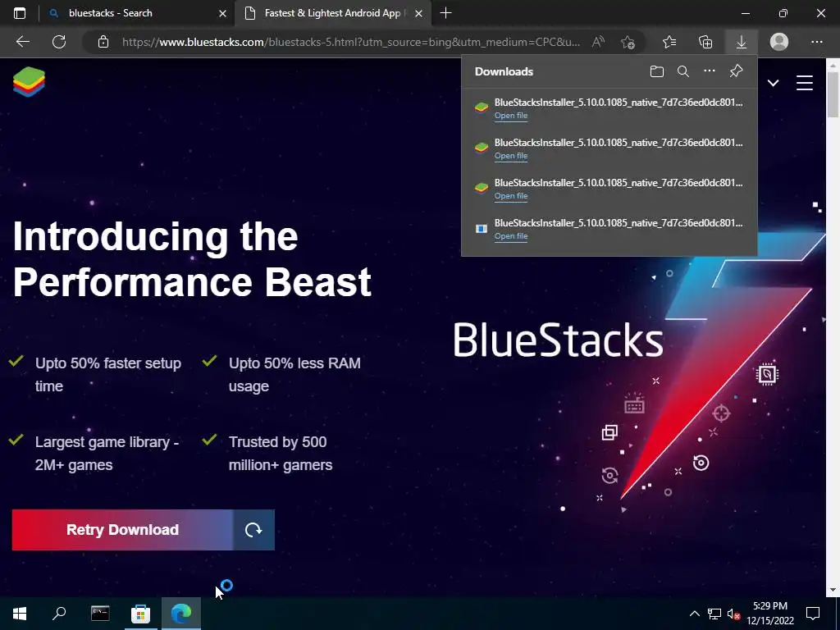Image resolution: width=840 pixels, height=630 pixels.
Task: View site information via the lock icon
Action: point(103,42)
